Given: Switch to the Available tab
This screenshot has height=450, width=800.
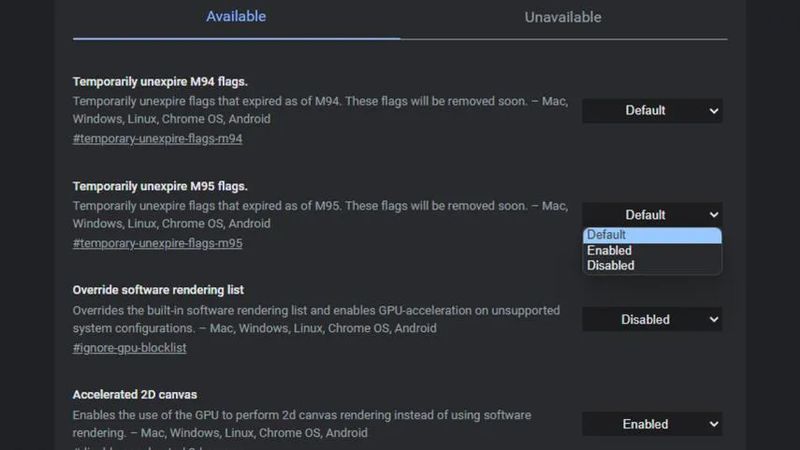Looking at the screenshot, I should [x=236, y=17].
